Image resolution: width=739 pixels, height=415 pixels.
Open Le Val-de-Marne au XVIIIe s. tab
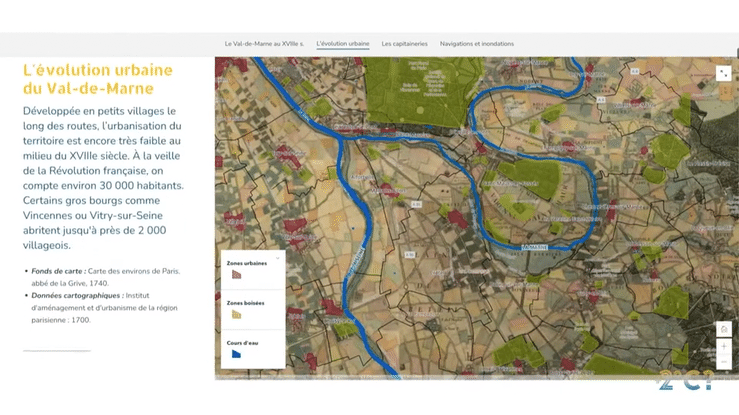coord(264,44)
